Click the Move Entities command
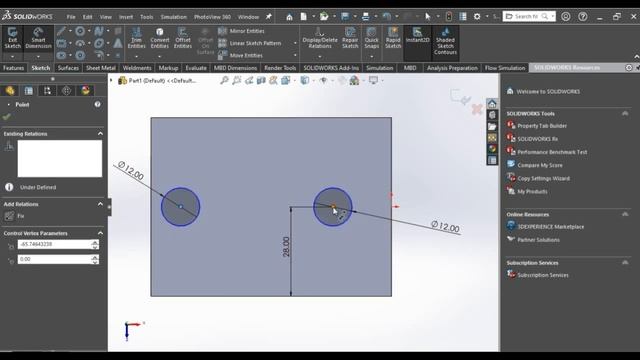Viewport: 640px width, 360px height. click(x=240, y=56)
